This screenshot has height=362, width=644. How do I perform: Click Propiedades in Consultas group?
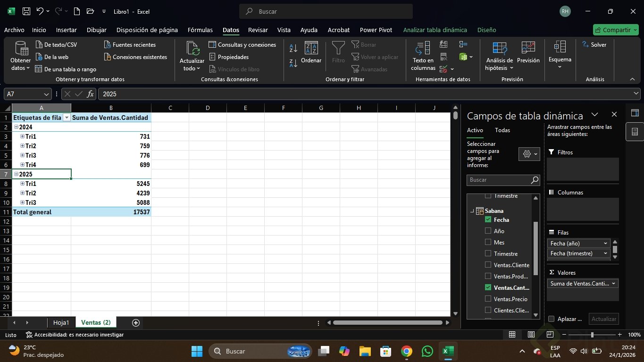[x=229, y=57]
